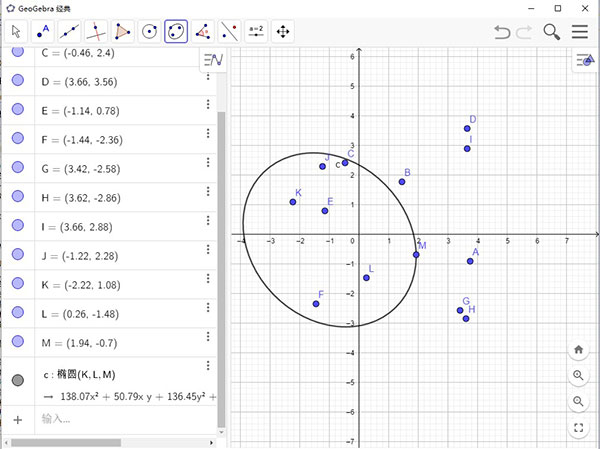Click the algebra input field
This screenshot has height=449, width=600.
(120, 419)
